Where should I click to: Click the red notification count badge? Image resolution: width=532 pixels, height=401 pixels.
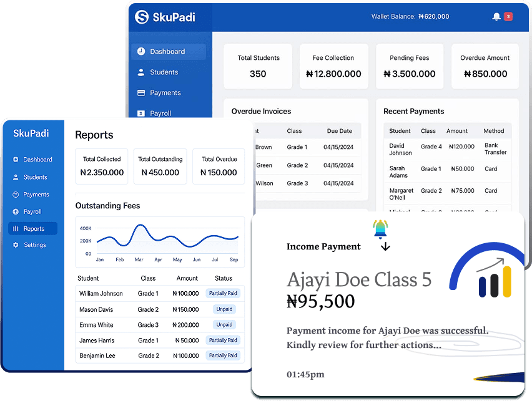pos(508,16)
